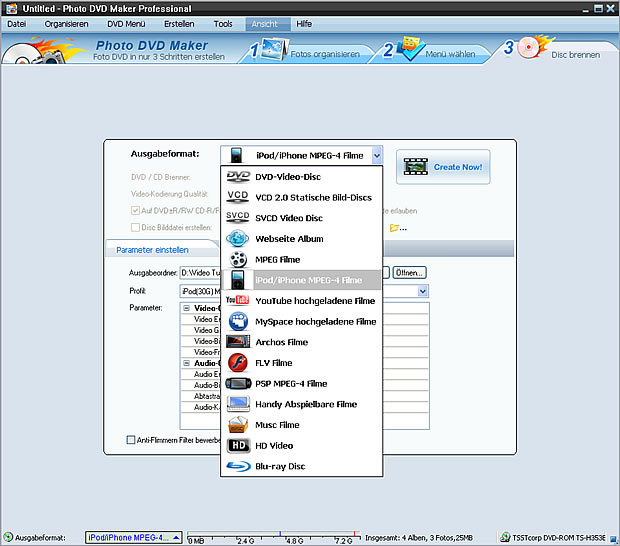Viewport: 620px width, 546px height.
Task: Choose the YouTube logo icon
Action: (237, 300)
